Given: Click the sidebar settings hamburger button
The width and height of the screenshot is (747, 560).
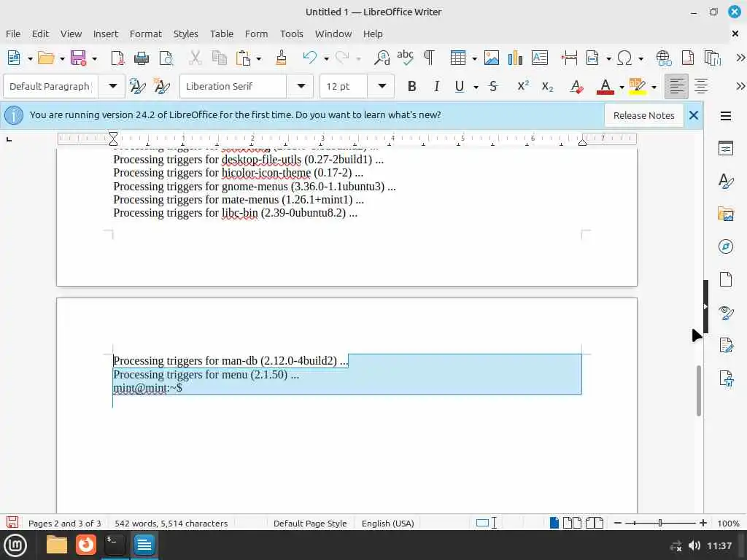Looking at the screenshot, I should 726,116.
